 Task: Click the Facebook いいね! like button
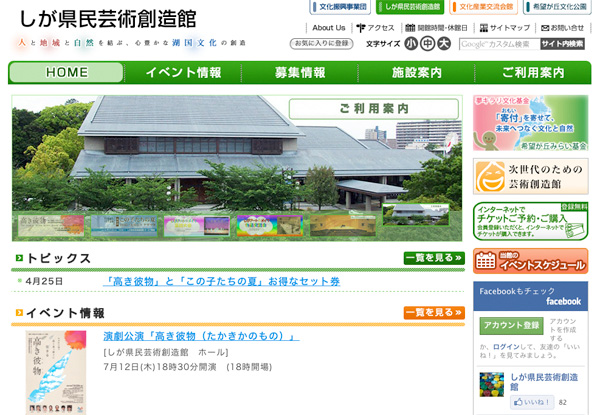click(532, 402)
